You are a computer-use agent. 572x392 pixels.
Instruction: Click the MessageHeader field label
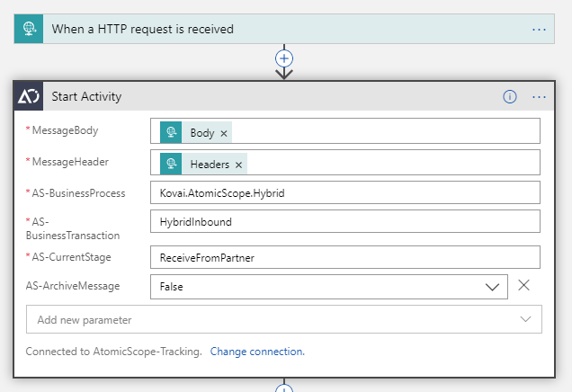click(70, 162)
